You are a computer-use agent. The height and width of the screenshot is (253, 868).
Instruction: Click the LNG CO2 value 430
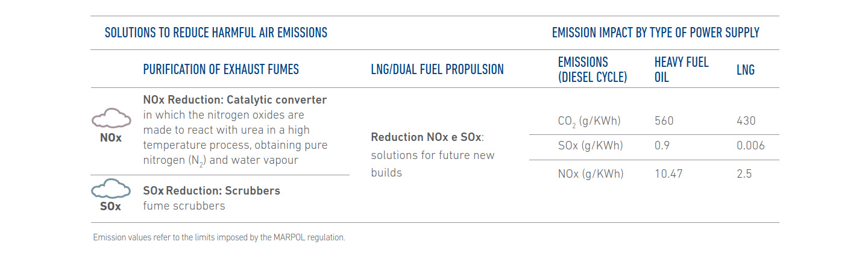746,121
